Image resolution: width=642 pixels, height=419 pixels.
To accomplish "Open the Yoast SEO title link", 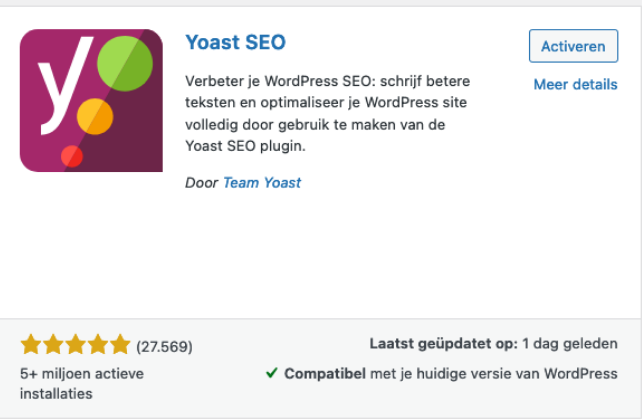I will click(235, 42).
